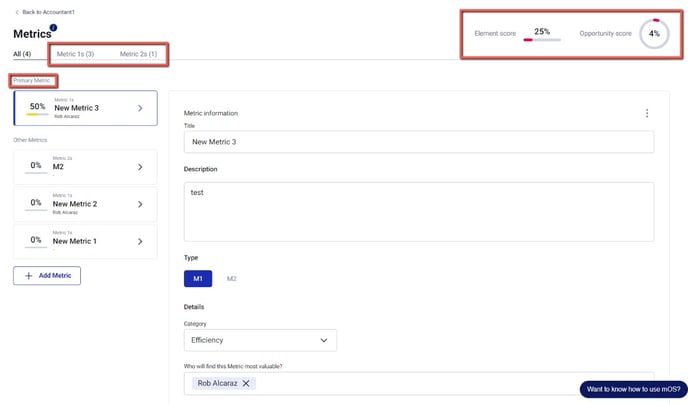Select the New Metric 1 card title

tap(75, 241)
